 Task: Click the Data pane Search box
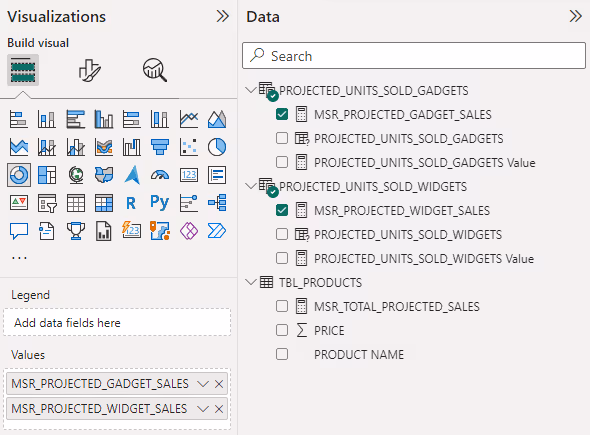click(414, 56)
